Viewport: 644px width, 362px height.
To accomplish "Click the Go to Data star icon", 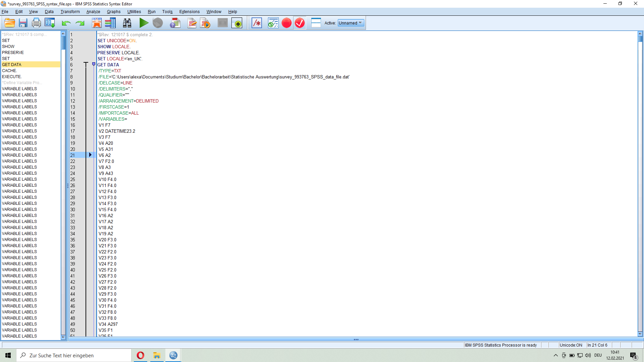I will (97, 23).
